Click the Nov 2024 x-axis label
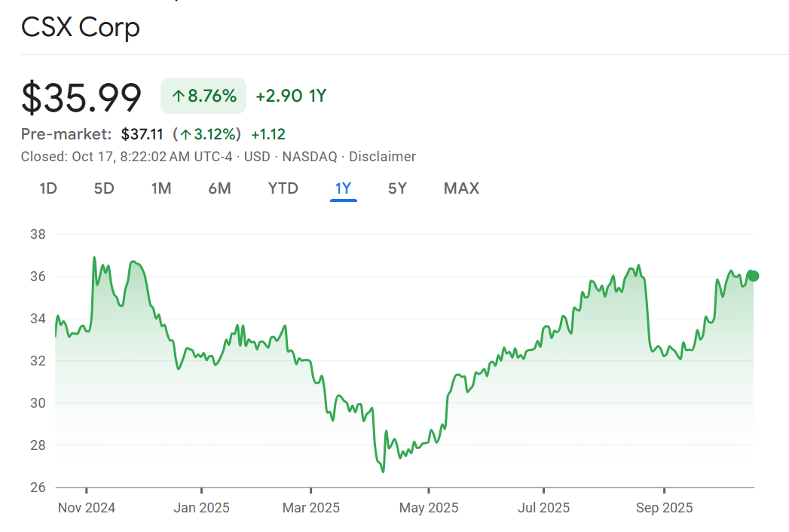Viewport: 789px width, 532px height. tap(87, 508)
